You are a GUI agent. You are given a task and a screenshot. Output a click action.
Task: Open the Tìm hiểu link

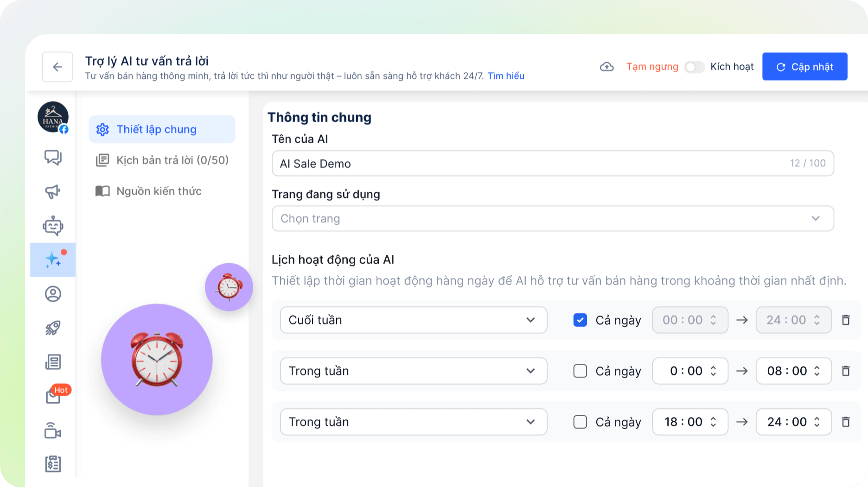(506, 76)
